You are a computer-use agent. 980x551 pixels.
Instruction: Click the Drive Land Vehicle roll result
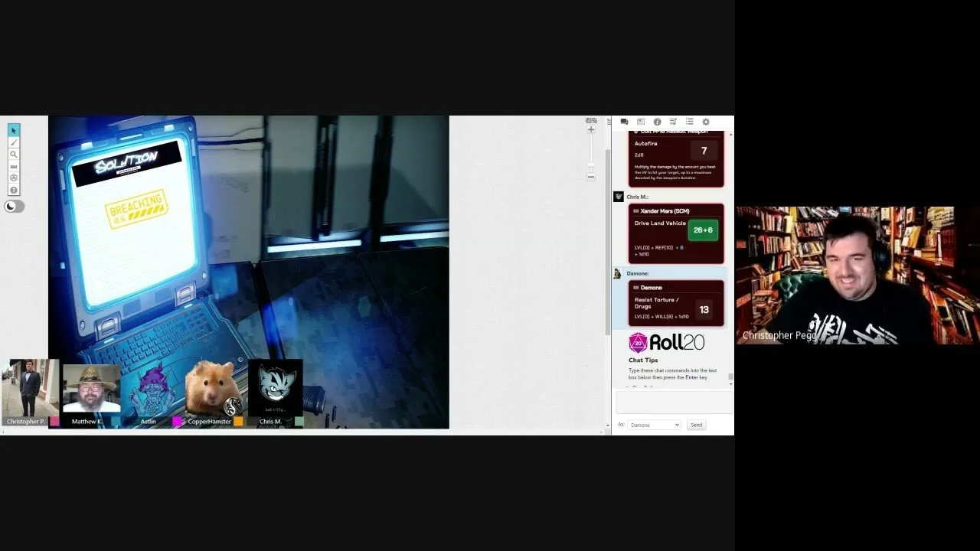703,230
